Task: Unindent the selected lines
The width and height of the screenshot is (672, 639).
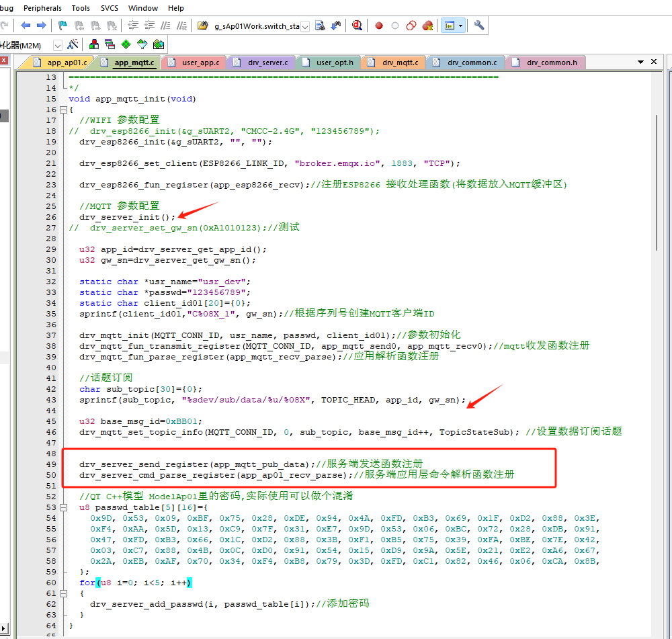Action: coord(149,26)
